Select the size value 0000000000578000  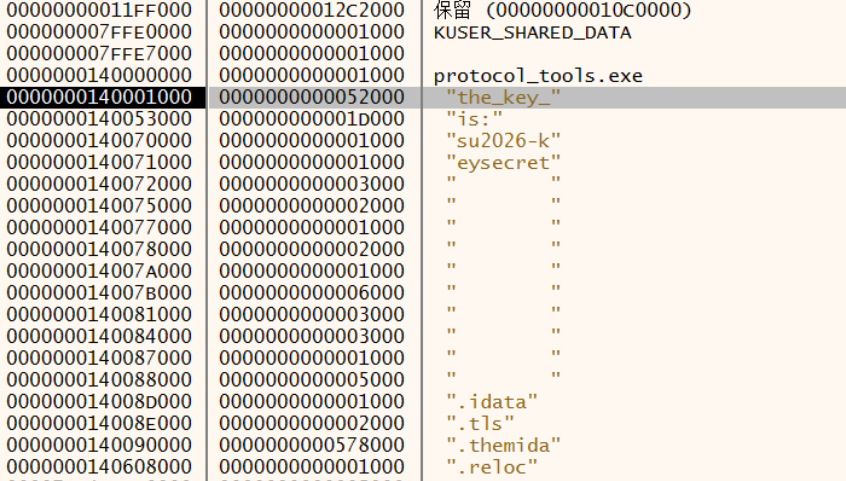tap(311, 446)
